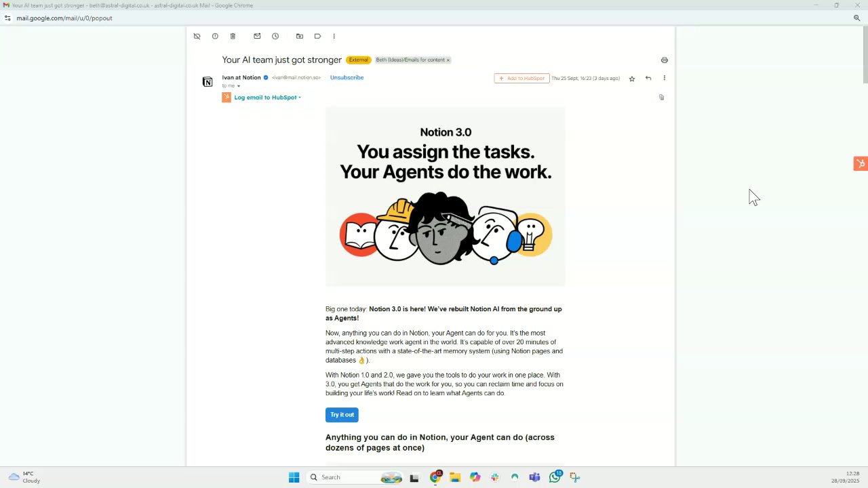Click the Notion 3.0 hero banner image
The image size is (868, 488).
[445, 197]
